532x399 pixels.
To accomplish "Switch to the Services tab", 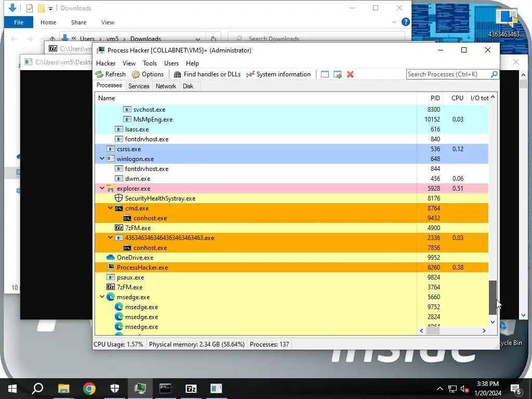I will [139, 86].
